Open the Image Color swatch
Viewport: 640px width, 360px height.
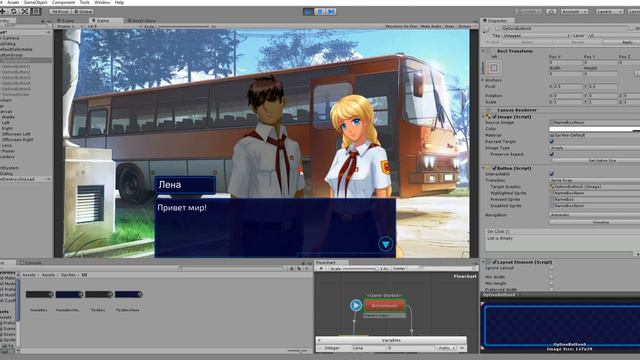(x=594, y=129)
